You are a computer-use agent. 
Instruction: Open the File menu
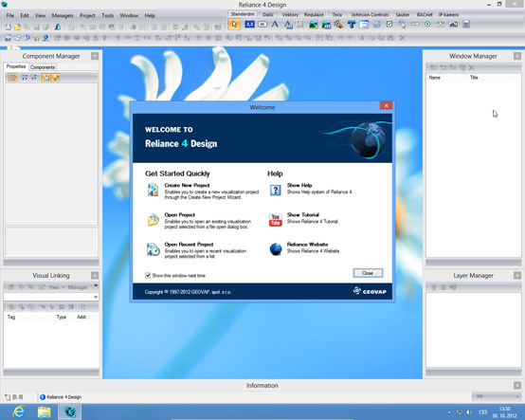pyautogui.click(x=10, y=15)
